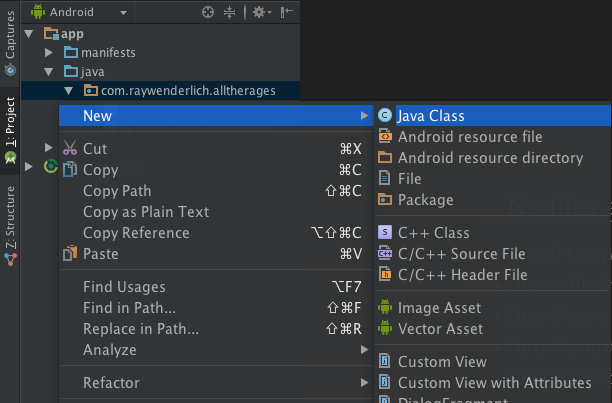Click the scissors Cut icon

coord(70,148)
